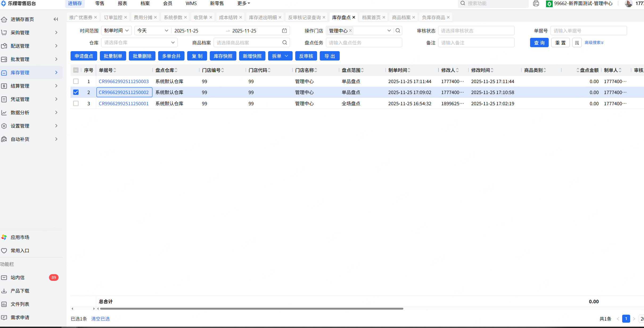Click the horizontal table scrollbar
Image resolution: width=644 pixels, height=328 pixels.
[x=251, y=309]
